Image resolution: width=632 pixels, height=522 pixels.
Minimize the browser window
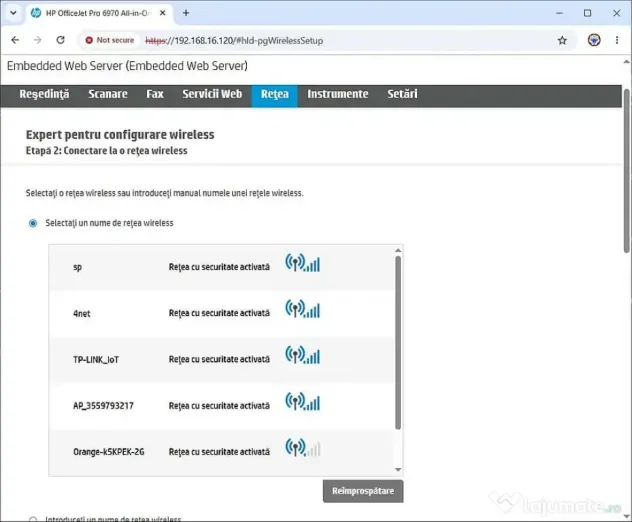[559, 13]
